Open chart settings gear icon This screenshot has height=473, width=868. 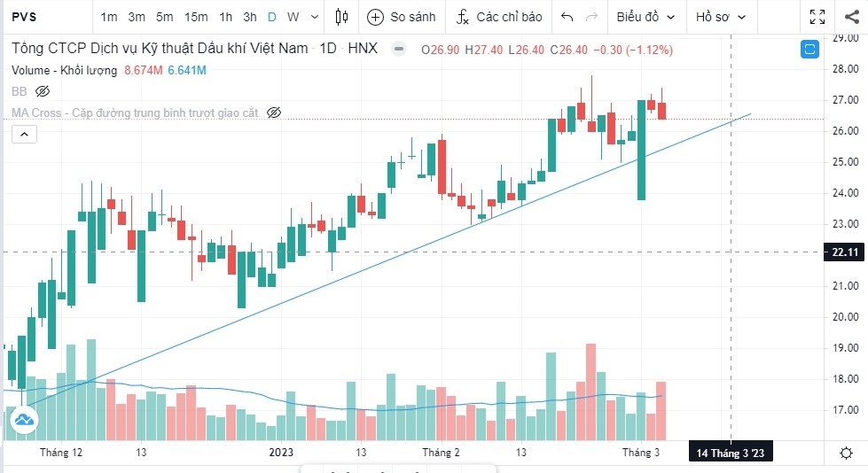click(x=846, y=453)
